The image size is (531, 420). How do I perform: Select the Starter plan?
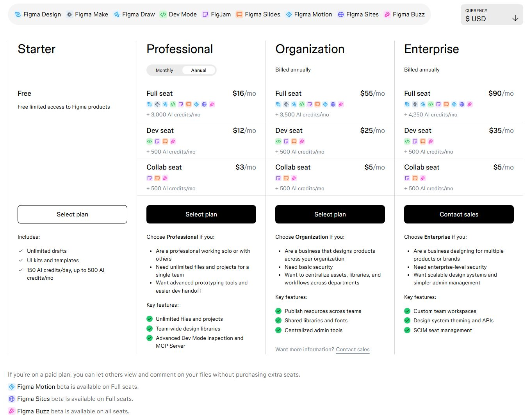tap(72, 214)
